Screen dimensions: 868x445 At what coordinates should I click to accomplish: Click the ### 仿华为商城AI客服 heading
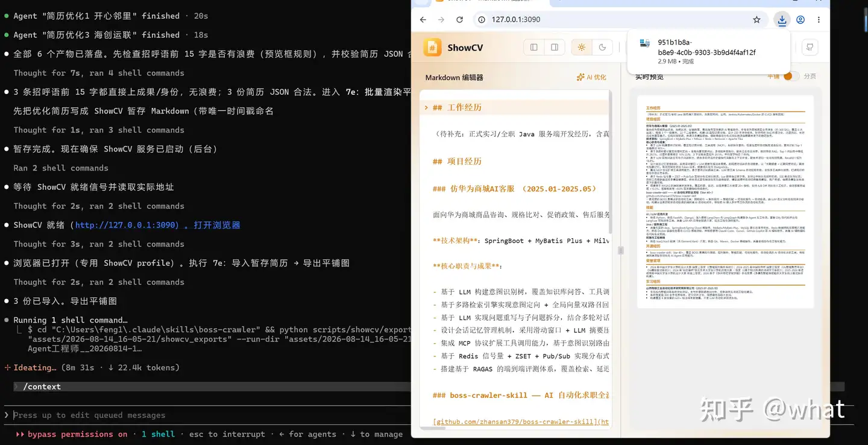tap(514, 188)
